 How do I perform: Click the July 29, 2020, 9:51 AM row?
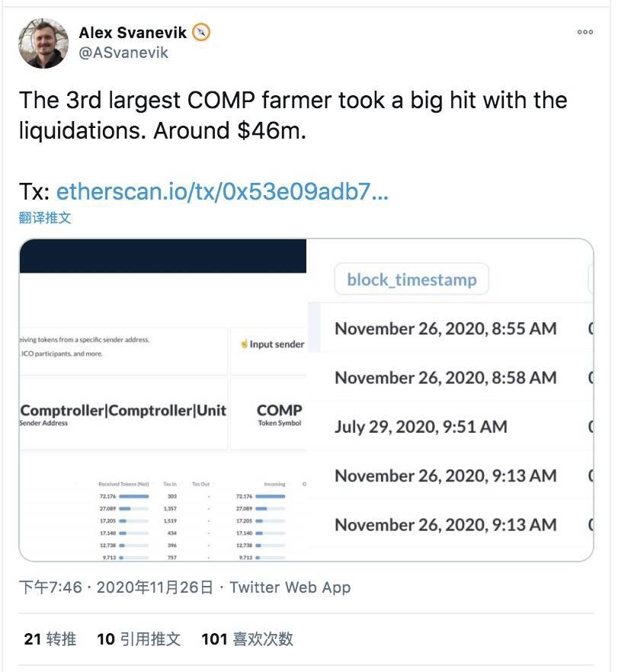421,427
